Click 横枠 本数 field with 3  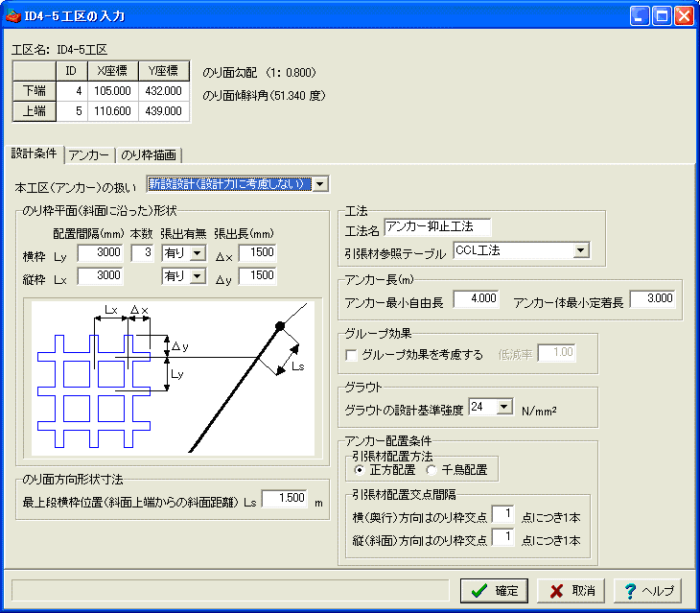click(x=143, y=252)
